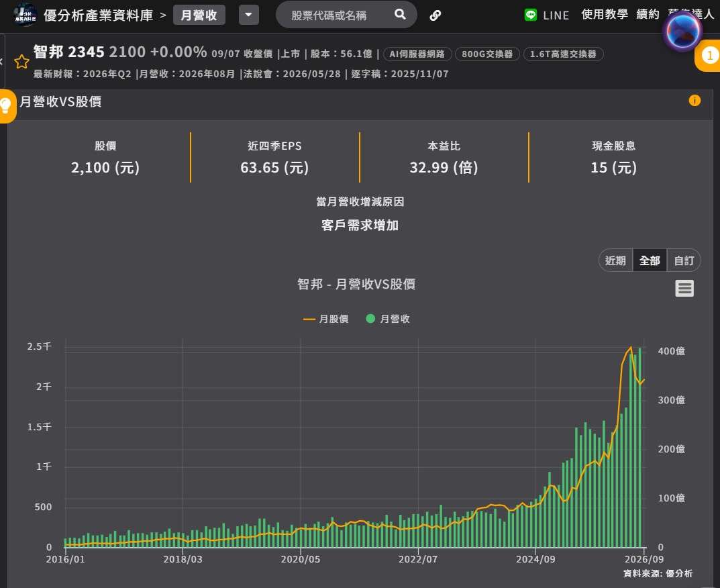This screenshot has height=588, width=720.
Task: Click chart title 智邦 - 月營收VS股價
Action: click(356, 284)
